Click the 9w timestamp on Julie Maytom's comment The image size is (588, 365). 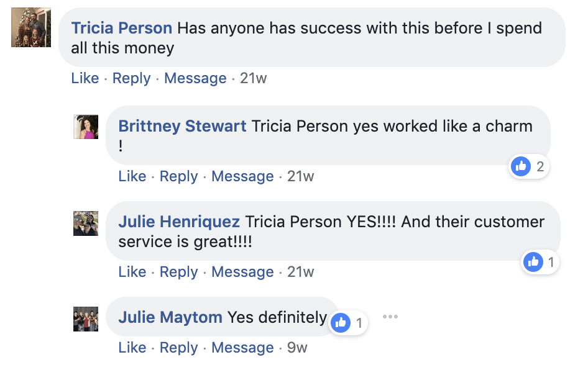(x=297, y=348)
